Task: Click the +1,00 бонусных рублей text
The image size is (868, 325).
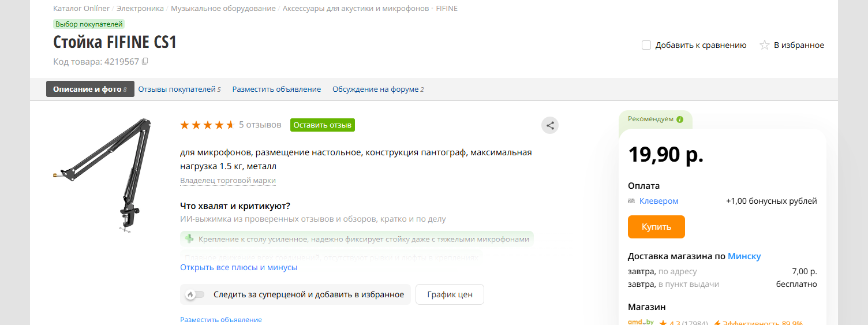Action: click(772, 201)
